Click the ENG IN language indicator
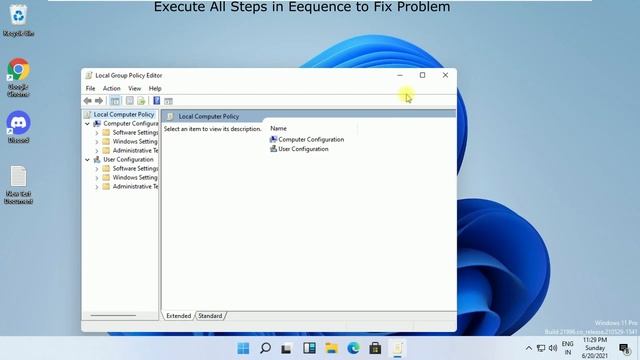640x360 pixels. pos(567,348)
